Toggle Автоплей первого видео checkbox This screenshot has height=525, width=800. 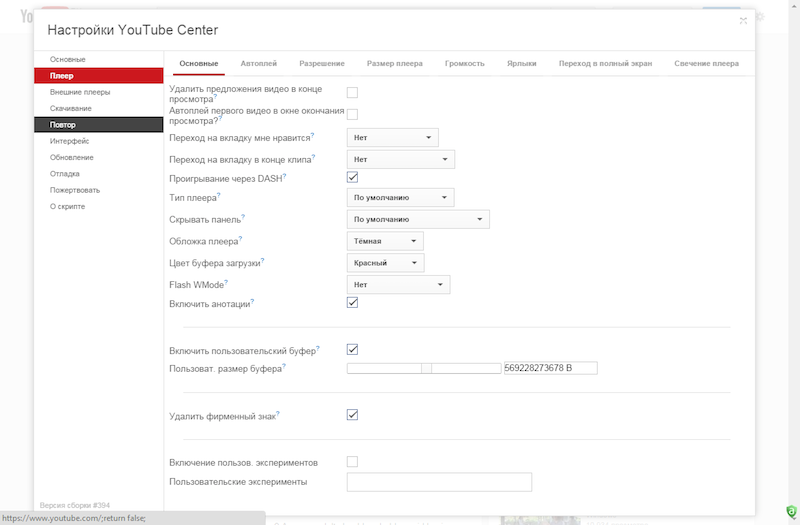[x=352, y=114]
